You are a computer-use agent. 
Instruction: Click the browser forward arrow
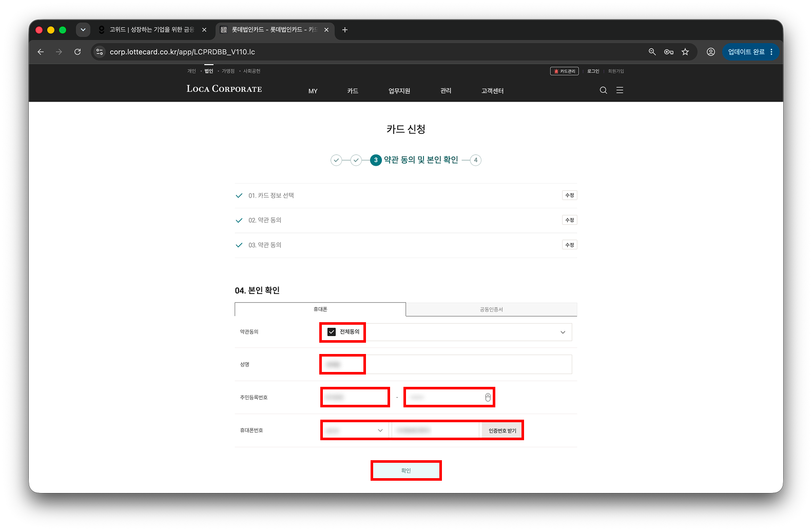click(x=59, y=52)
